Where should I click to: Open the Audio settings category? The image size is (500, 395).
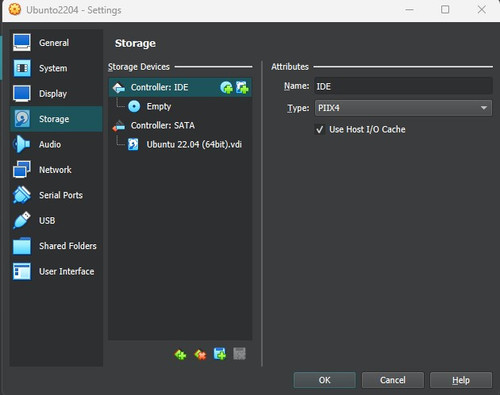tap(56, 144)
